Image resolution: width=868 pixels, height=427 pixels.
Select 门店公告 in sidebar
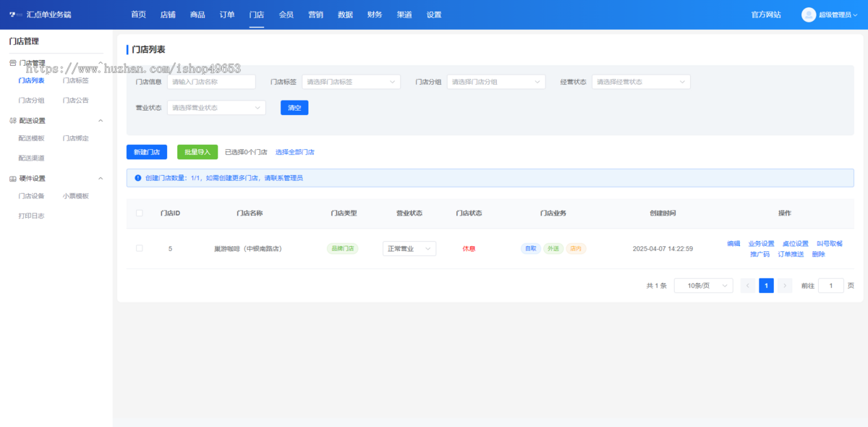pos(76,101)
